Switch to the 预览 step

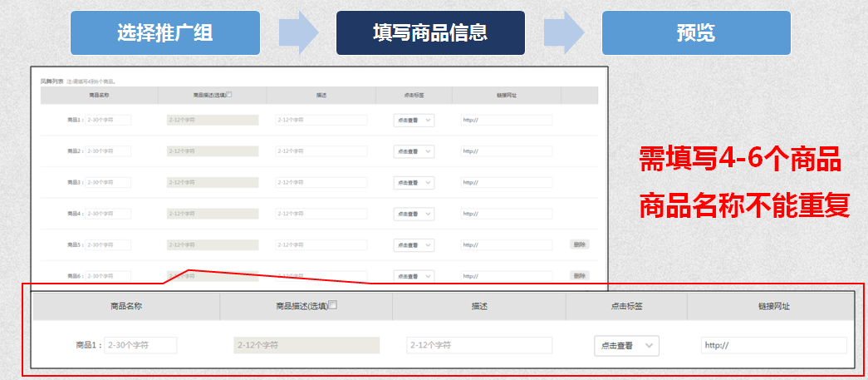click(x=696, y=33)
